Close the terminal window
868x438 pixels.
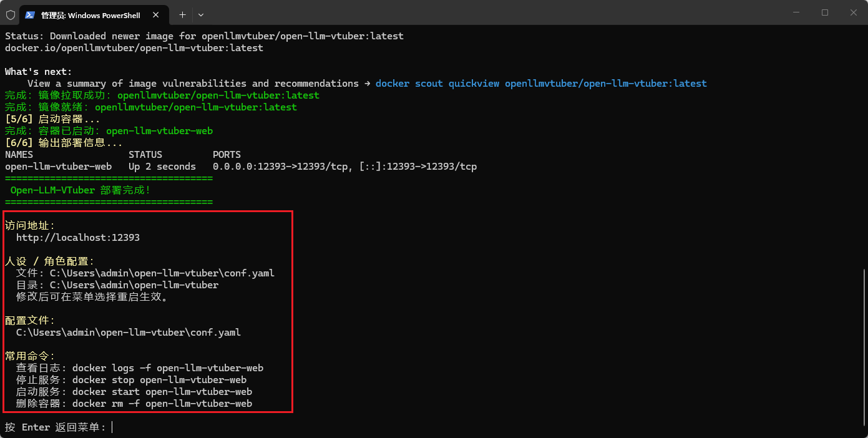pyautogui.click(x=854, y=12)
